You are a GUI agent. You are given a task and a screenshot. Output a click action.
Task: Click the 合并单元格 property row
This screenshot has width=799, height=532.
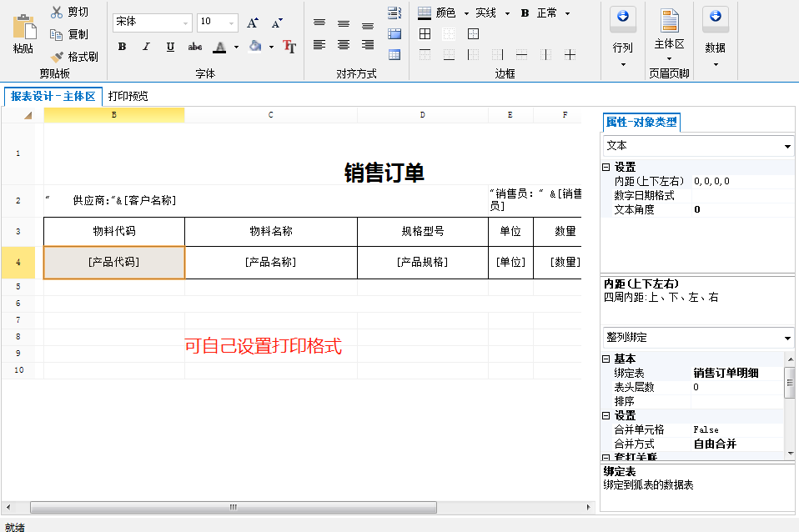coord(693,430)
